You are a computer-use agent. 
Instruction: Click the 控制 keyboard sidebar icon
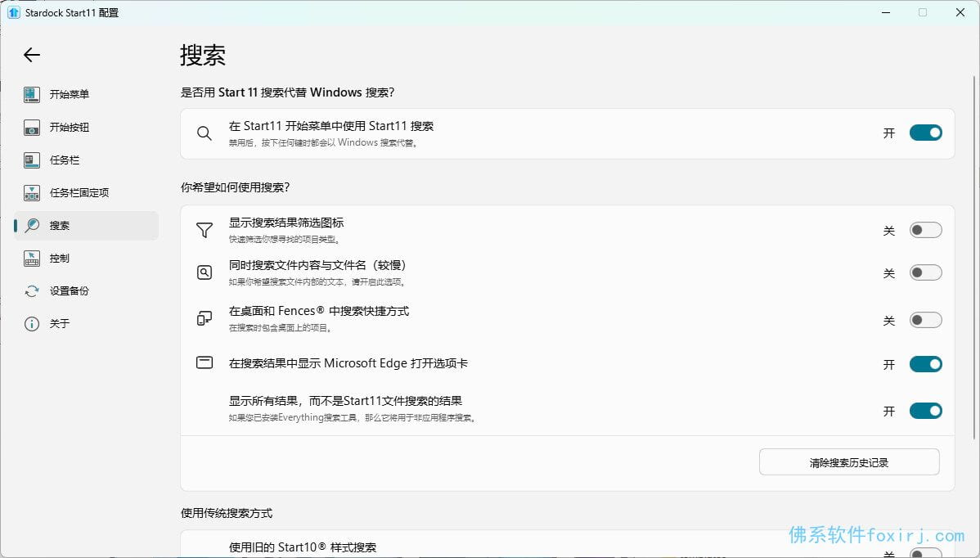[x=32, y=259]
